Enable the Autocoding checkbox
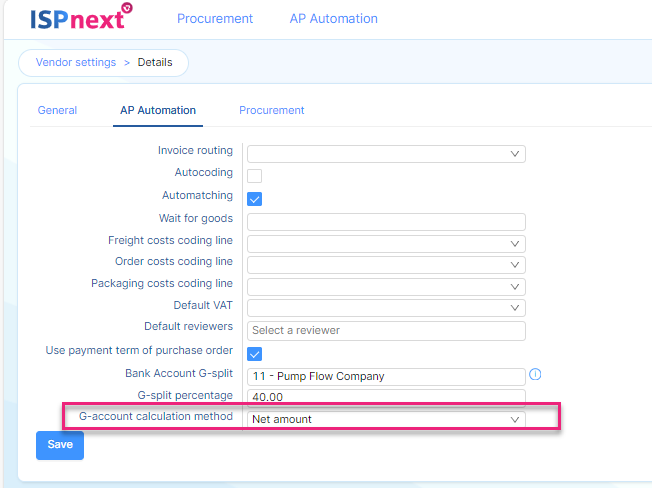 [254, 176]
